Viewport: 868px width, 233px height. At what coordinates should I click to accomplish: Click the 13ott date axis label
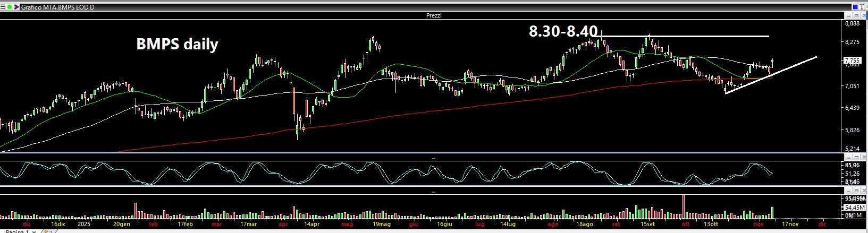711,225
